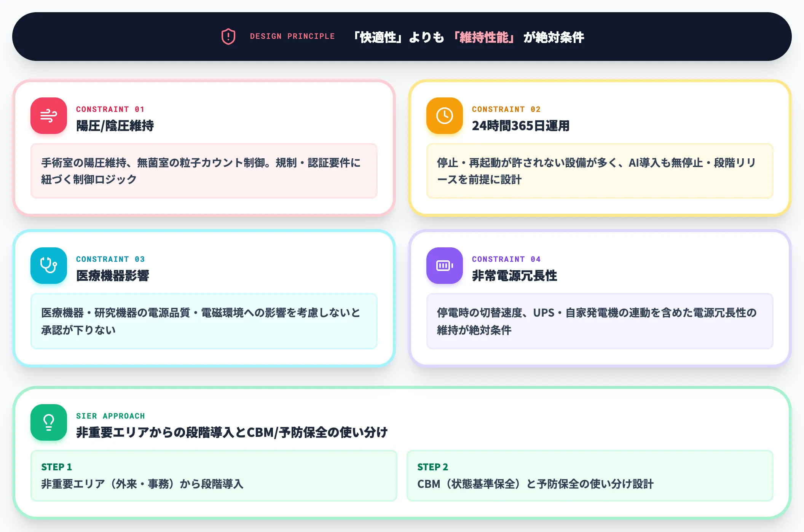Click the CBM（状態基準保全）と予防保全 text
804x532 pixels.
point(535,484)
